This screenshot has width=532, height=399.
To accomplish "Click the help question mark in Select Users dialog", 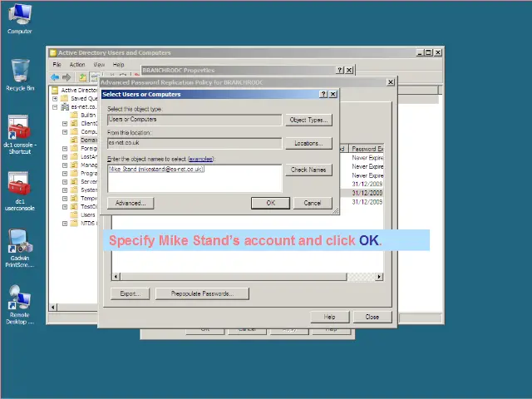I will click(x=323, y=95).
